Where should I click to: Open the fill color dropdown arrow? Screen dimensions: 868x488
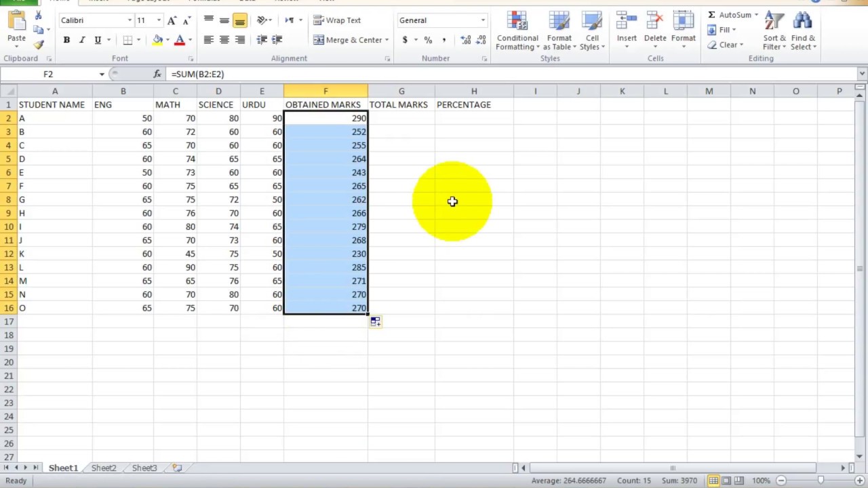(167, 40)
